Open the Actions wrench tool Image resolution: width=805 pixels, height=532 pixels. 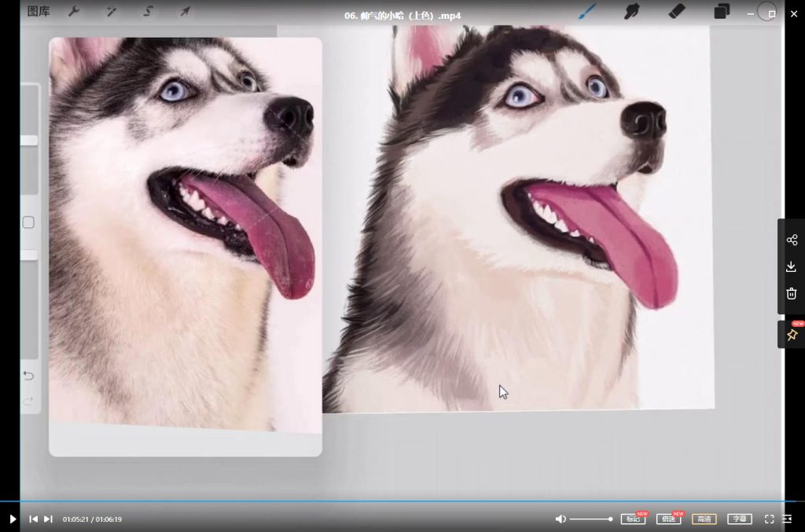coord(74,12)
